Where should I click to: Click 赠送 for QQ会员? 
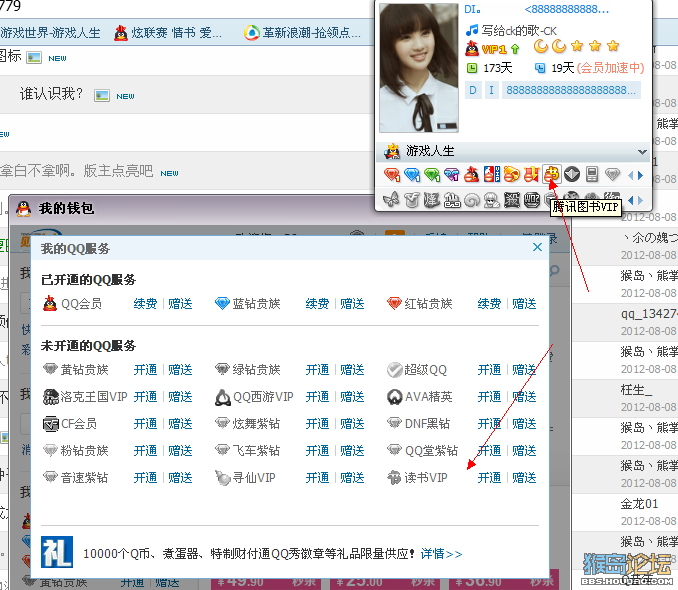(x=180, y=304)
